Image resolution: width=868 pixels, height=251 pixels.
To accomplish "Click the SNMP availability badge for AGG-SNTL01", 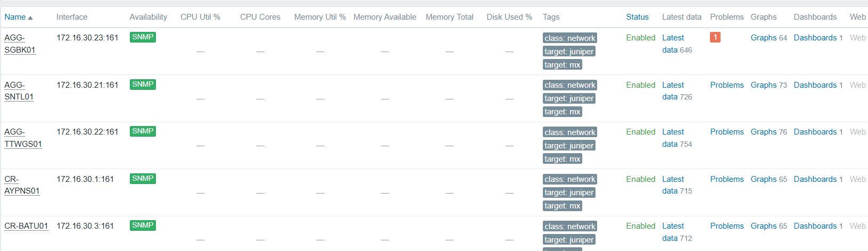I will tap(143, 85).
